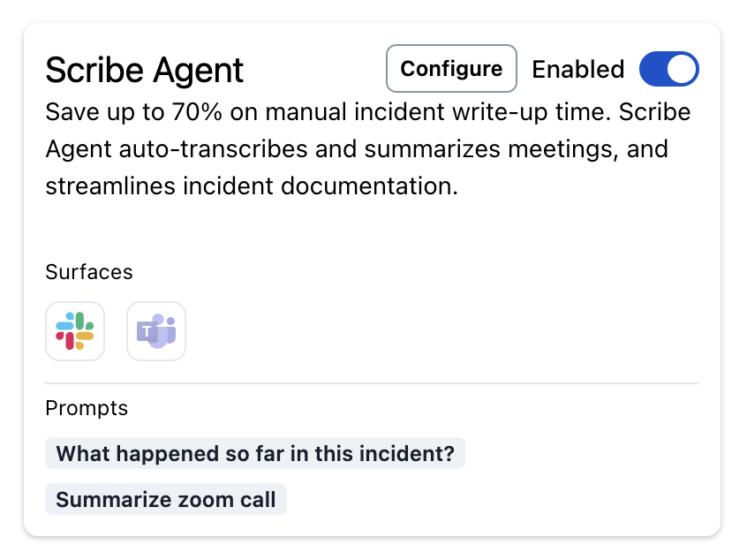Image resolution: width=747 pixels, height=560 pixels.
Task: Click the Scribe Agent title heading
Action: click(x=144, y=70)
